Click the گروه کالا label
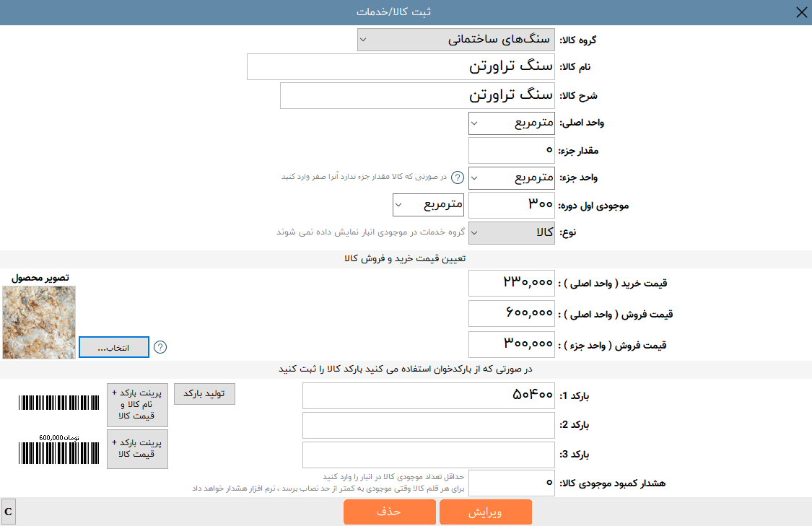This screenshot has width=812, height=526. [x=578, y=40]
